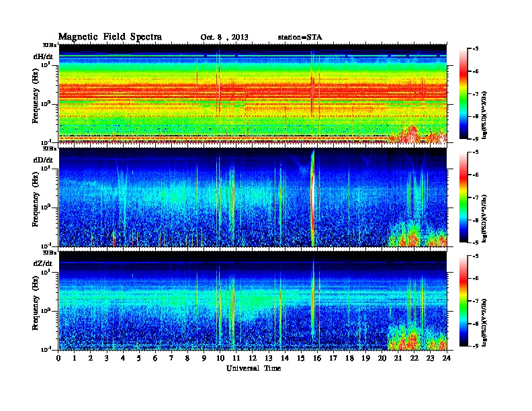Click hour 11 on the Universal Time axis
The height and width of the screenshot is (411, 532).
236,359
